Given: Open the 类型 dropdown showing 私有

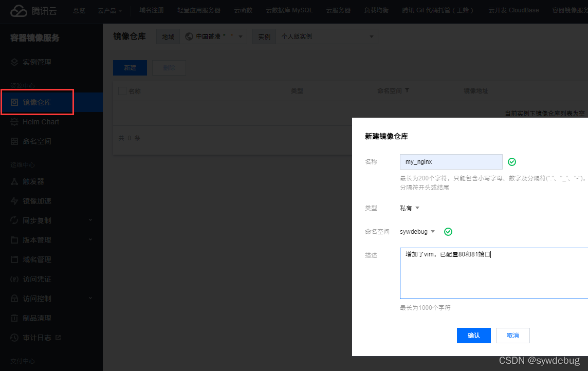Looking at the screenshot, I should tap(410, 208).
